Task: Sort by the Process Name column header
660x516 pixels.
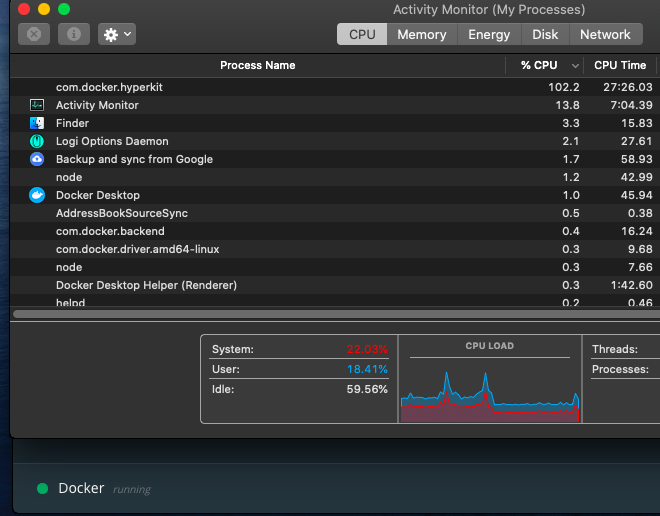Action: coord(258,65)
